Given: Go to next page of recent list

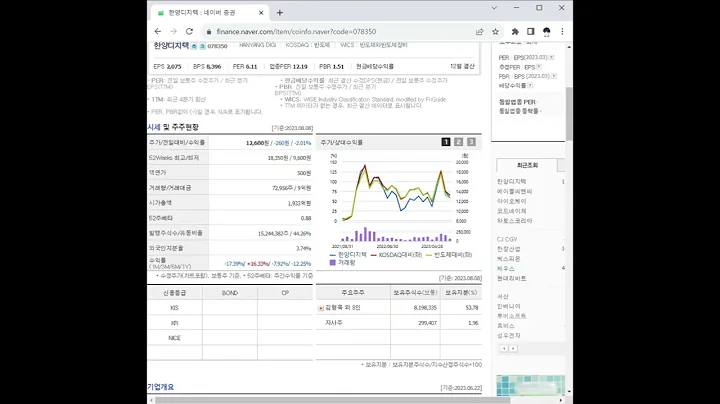Looking at the screenshot, I should [x=513, y=349].
